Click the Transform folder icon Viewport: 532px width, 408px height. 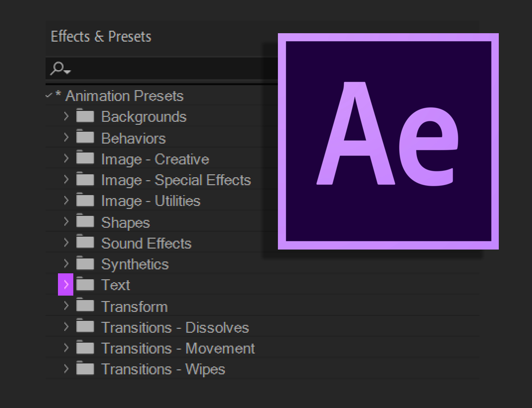pyautogui.click(x=85, y=305)
